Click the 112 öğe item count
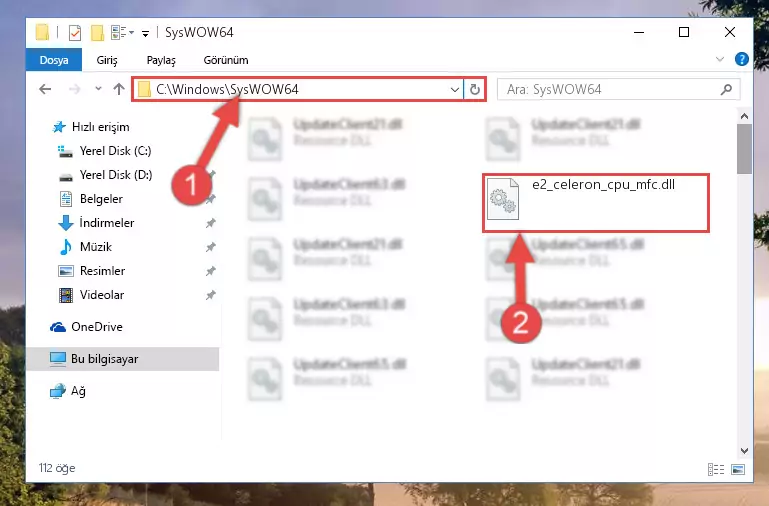The image size is (769, 506). coord(57,468)
